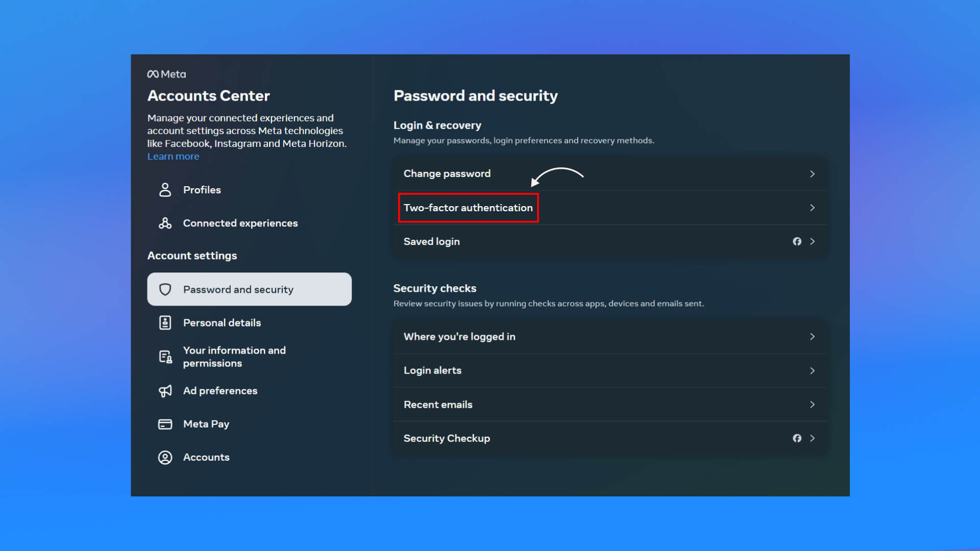Click the Password and security shield icon
The width and height of the screenshot is (980, 551).
(x=165, y=289)
